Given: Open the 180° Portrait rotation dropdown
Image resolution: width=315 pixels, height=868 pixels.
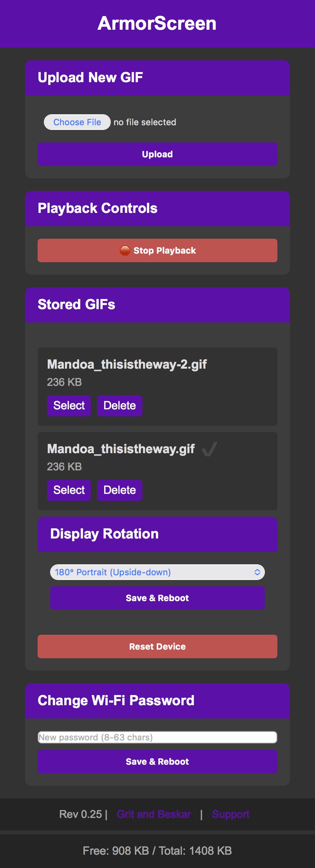Looking at the screenshot, I should (157, 572).
